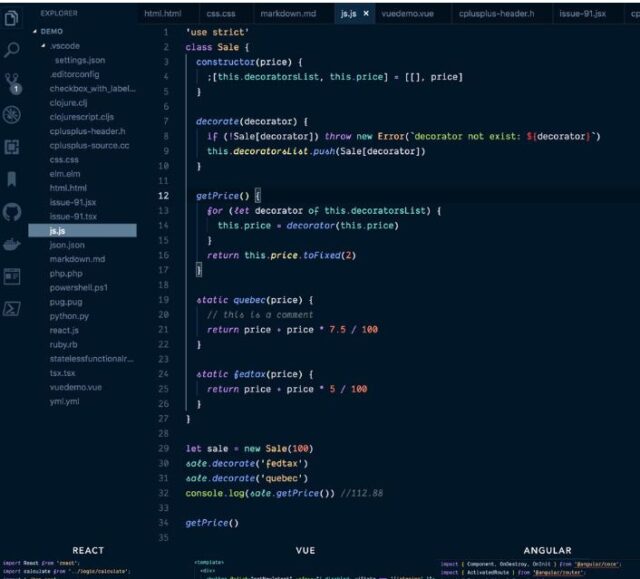Switch to the html.html tab
The image size is (640, 579).
[x=164, y=14]
